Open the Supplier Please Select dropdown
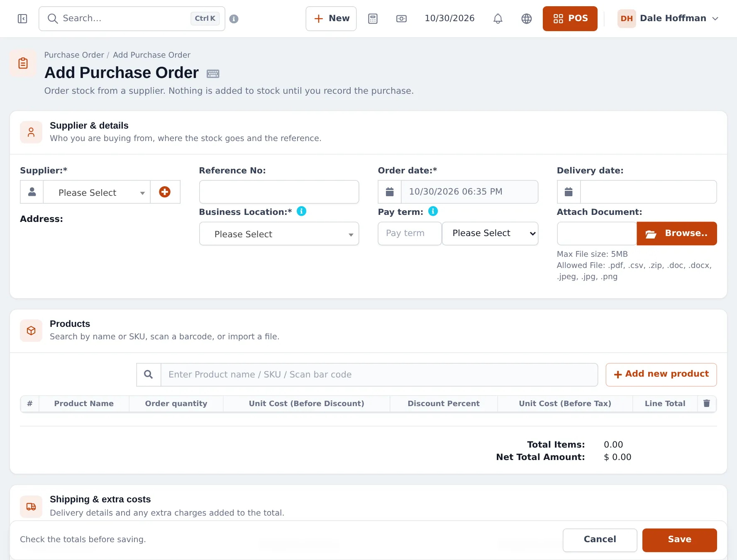 coord(97,192)
